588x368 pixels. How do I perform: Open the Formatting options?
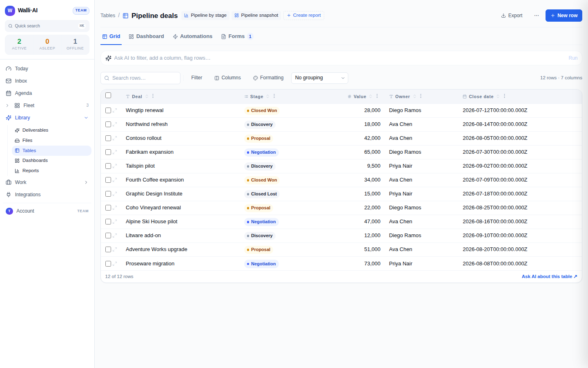coord(268,78)
